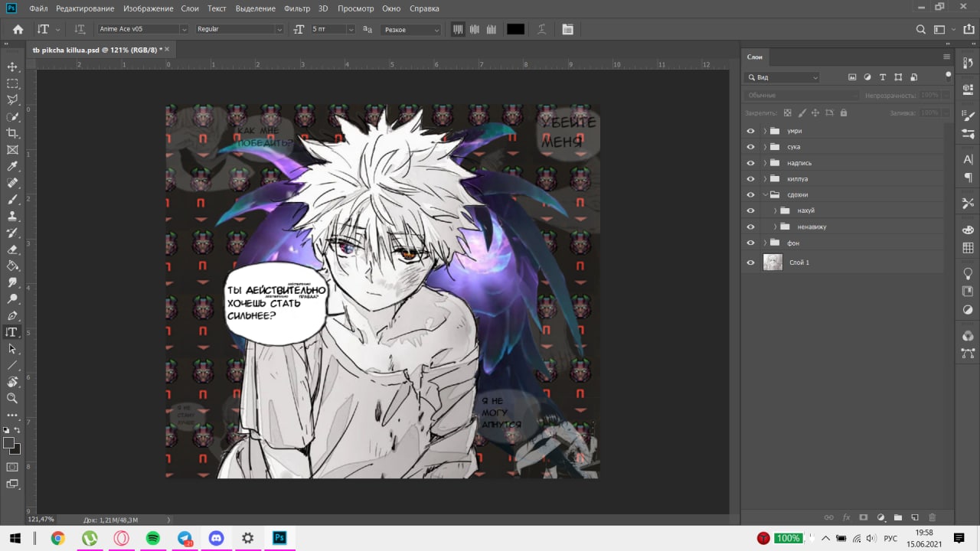980x551 pixels.
Task: Select the Move tool
Action: 12,67
